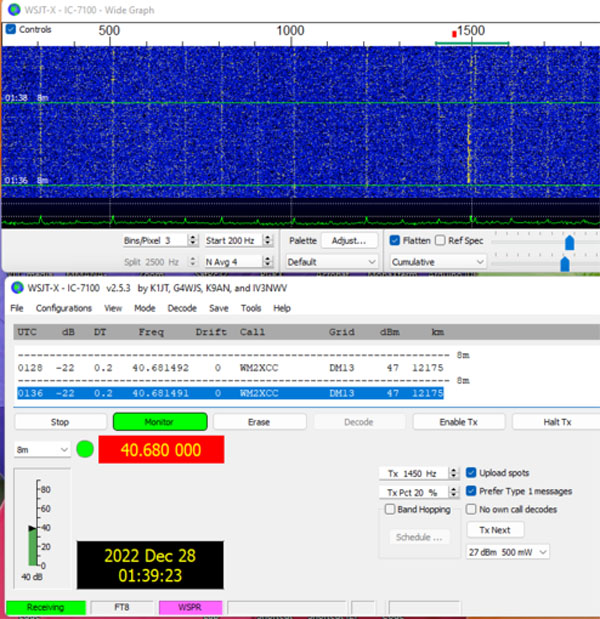Click the Split 2500 Hz spinner arrows
The width and height of the screenshot is (600, 619).
193,261
